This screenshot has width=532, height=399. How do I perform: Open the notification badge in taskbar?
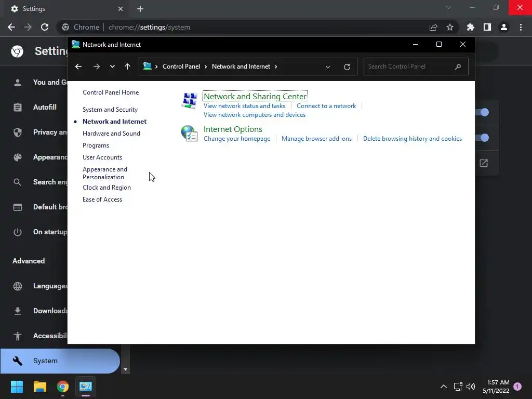pos(517,387)
